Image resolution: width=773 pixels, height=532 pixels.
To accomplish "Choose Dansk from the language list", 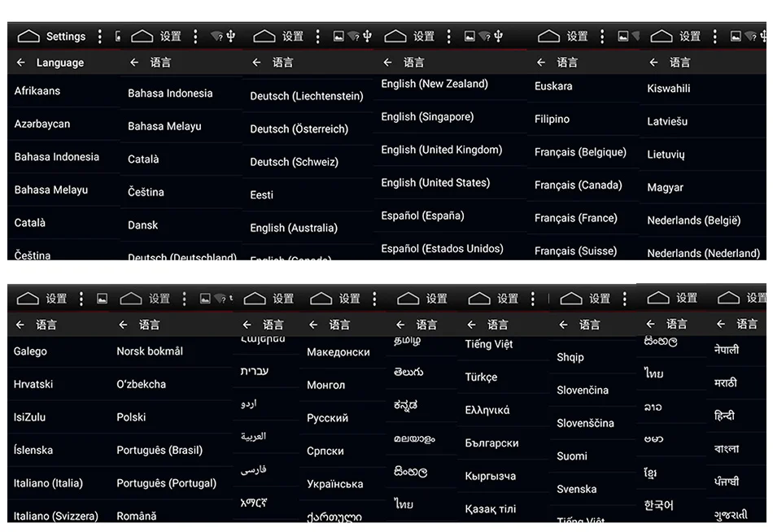I will pyautogui.click(x=143, y=225).
